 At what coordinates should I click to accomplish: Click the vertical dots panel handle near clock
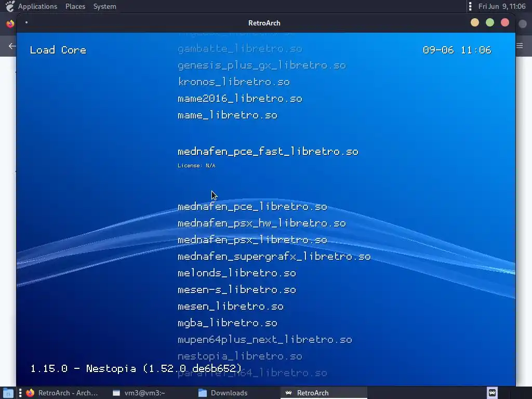point(470,6)
